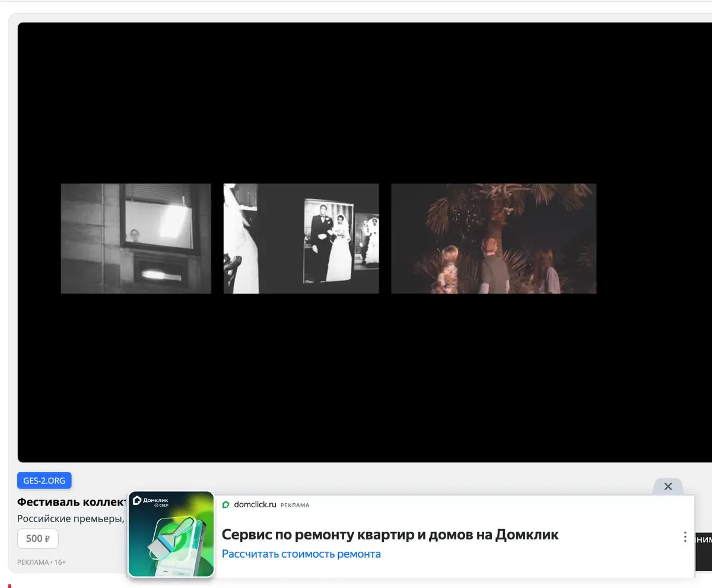This screenshot has height=588, width=712.
Task: Click the red marker at bottom-left corner
Action: click(9, 586)
